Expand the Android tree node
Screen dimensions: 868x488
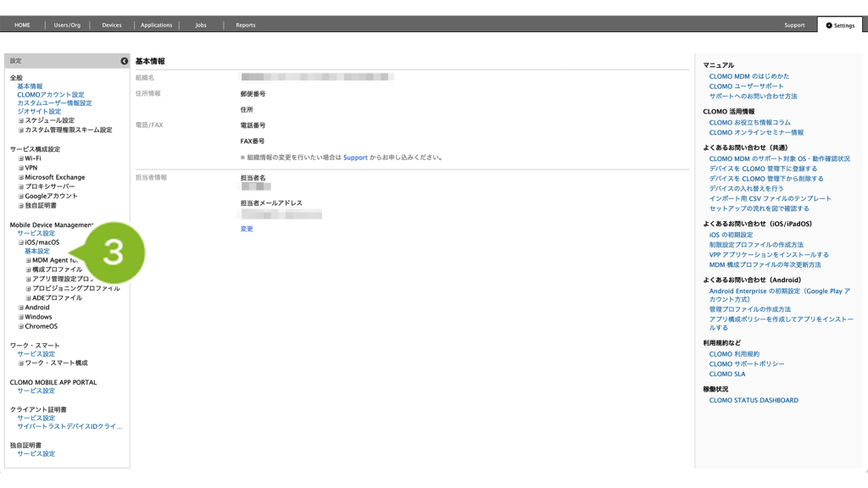tap(21, 308)
